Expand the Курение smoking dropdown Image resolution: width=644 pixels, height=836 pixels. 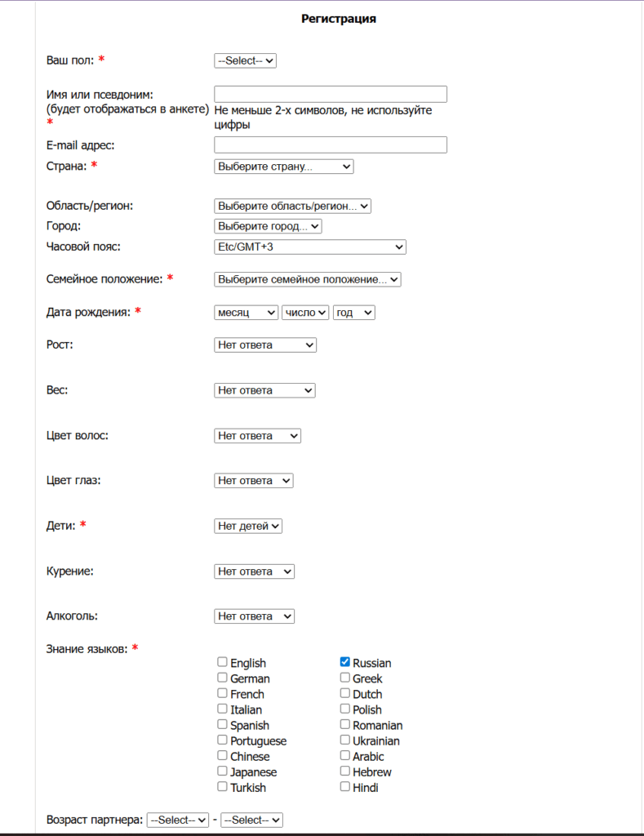[254, 571]
